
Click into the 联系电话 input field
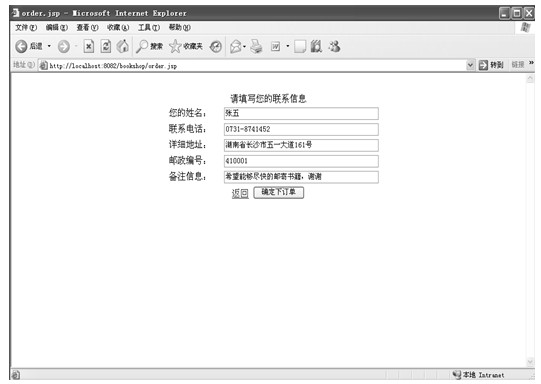click(x=301, y=129)
